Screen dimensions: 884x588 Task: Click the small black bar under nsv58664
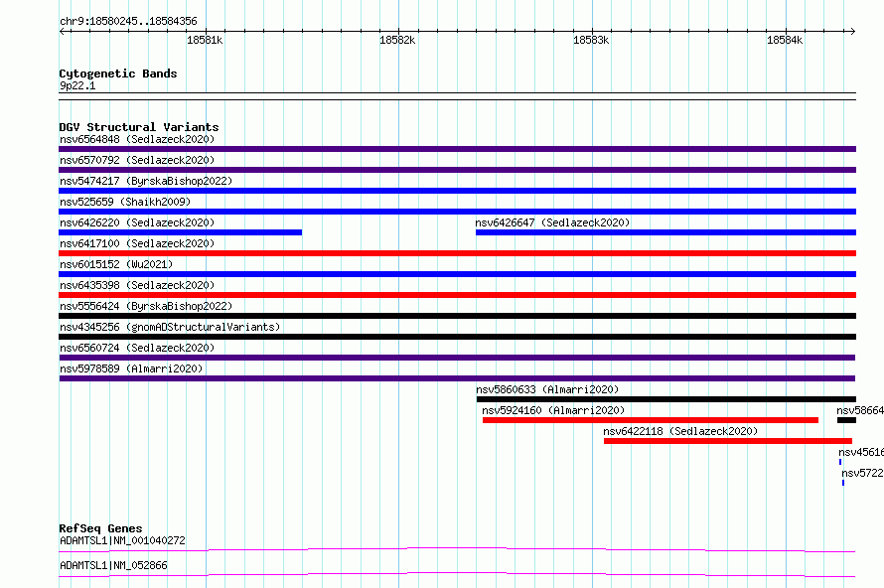coord(847,420)
